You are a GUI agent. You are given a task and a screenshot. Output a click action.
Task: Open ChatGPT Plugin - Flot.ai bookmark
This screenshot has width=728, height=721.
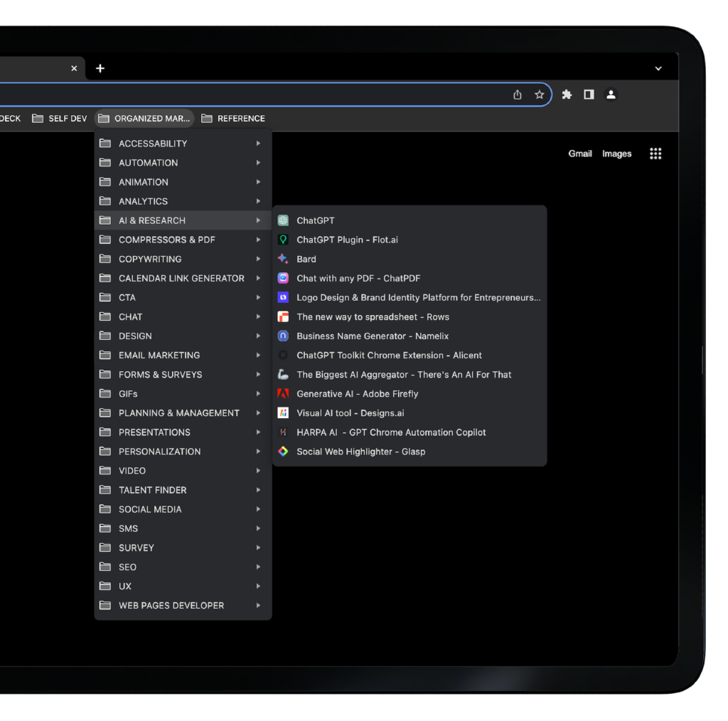409,240
